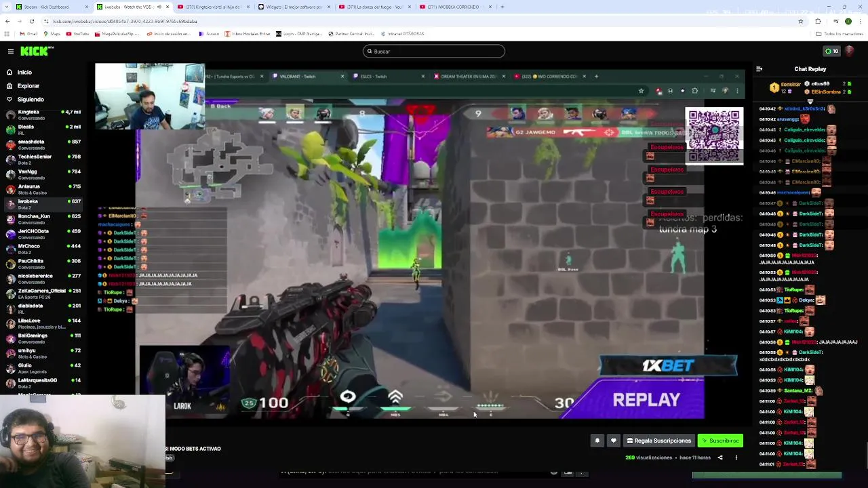Open the tab search dropdown
Image resolution: width=868 pixels, height=488 pixels.
tap(7, 7)
